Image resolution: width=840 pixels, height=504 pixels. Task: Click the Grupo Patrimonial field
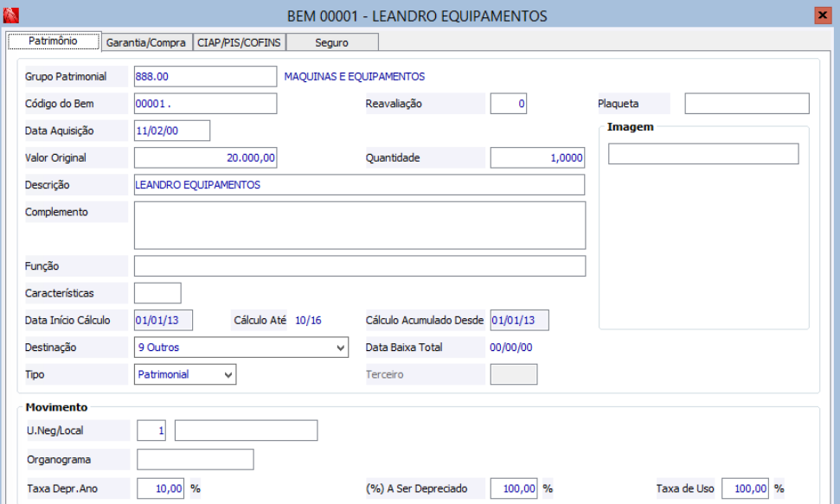[205, 77]
